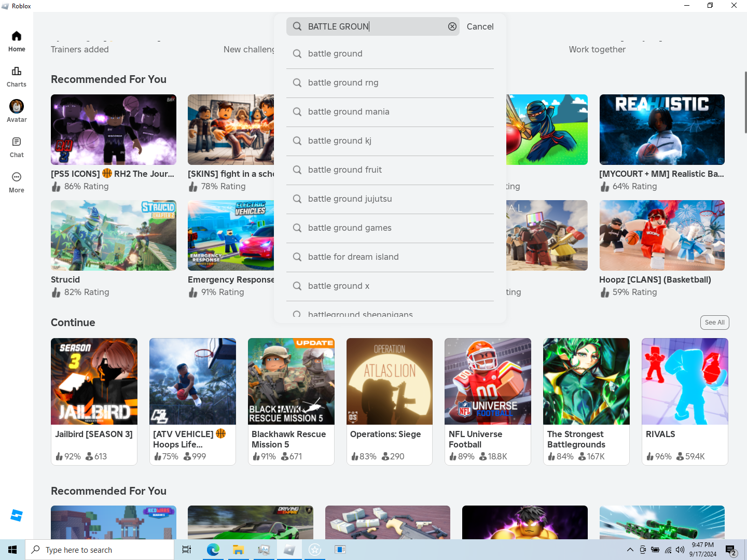
Task: Open the RIVALS game card
Action: tap(685, 401)
